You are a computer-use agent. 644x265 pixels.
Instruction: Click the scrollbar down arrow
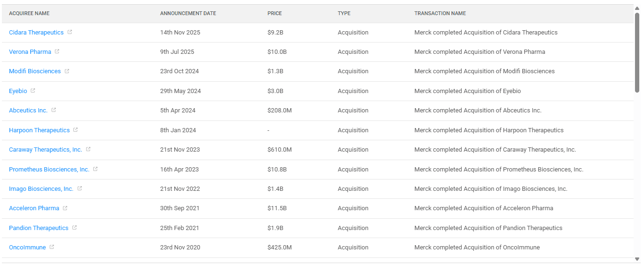[x=637, y=259]
